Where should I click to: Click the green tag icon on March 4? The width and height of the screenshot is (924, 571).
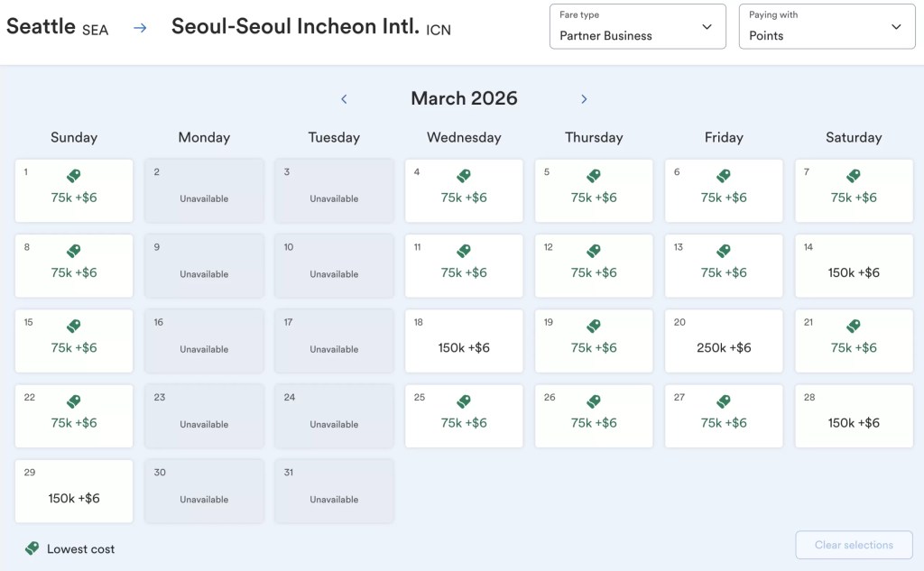pyautogui.click(x=464, y=176)
